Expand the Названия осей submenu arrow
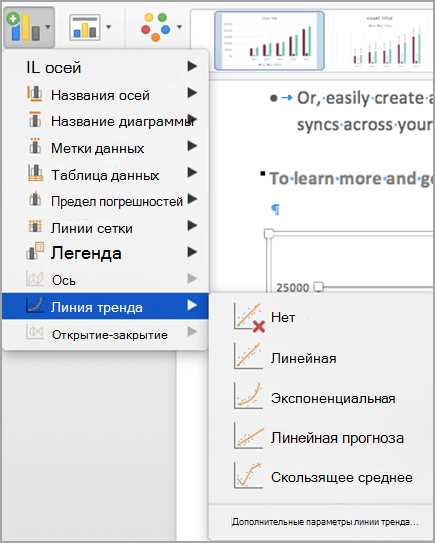Screen dimensions: 435x543 coord(192,93)
